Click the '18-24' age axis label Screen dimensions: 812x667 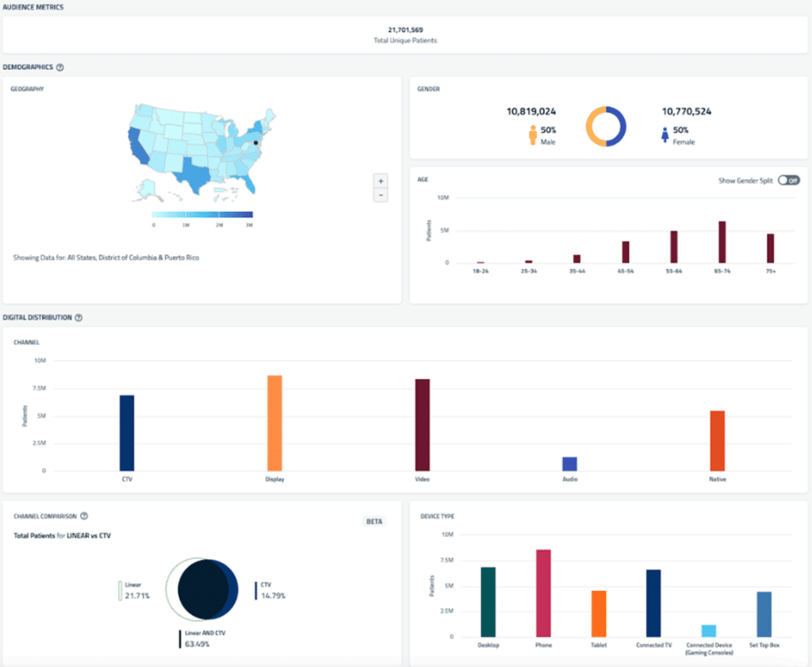point(481,270)
